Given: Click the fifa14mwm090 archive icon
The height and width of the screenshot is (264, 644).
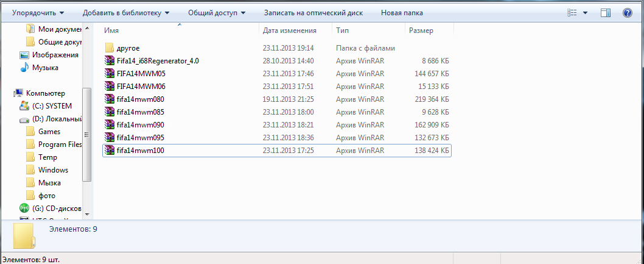Looking at the screenshot, I should pyautogui.click(x=109, y=124).
